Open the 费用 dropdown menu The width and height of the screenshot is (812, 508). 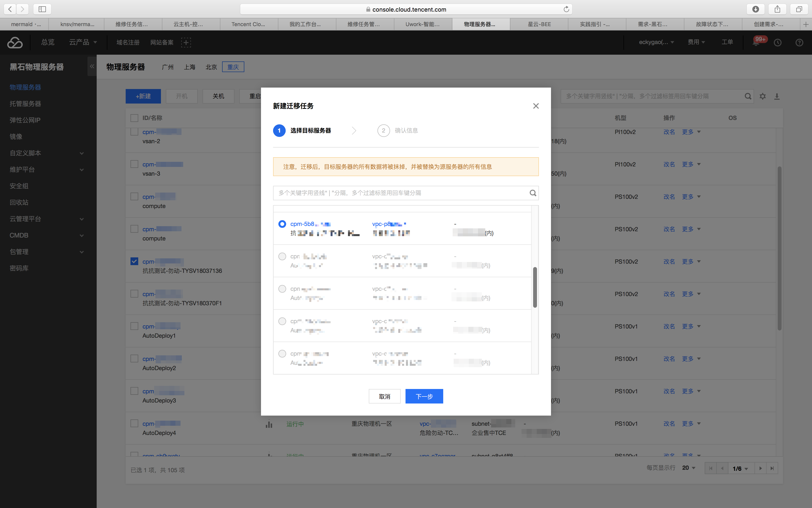696,42
